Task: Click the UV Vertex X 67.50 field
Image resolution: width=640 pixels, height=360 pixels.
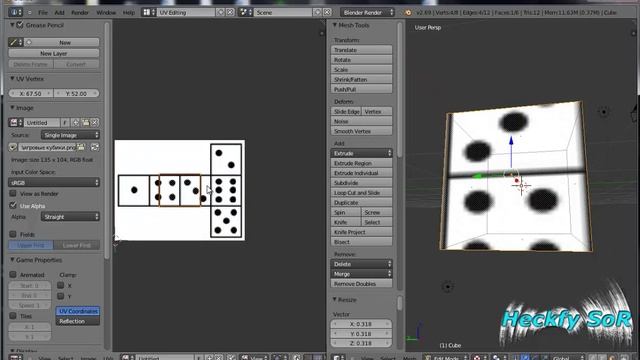Action: pyautogui.click(x=31, y=93)
